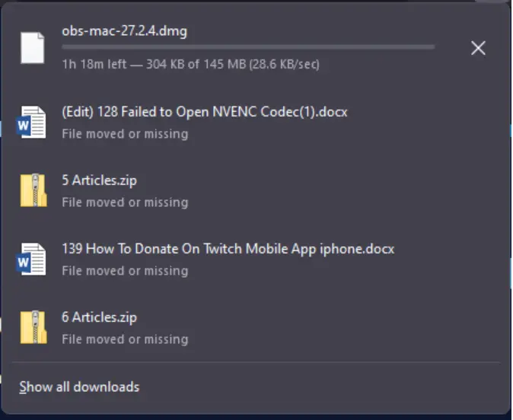The width and height of the screenshot is (513, 420).
Task: Cancel the obs-mac-27.2.4.dmg download
Action: [478, 48]
